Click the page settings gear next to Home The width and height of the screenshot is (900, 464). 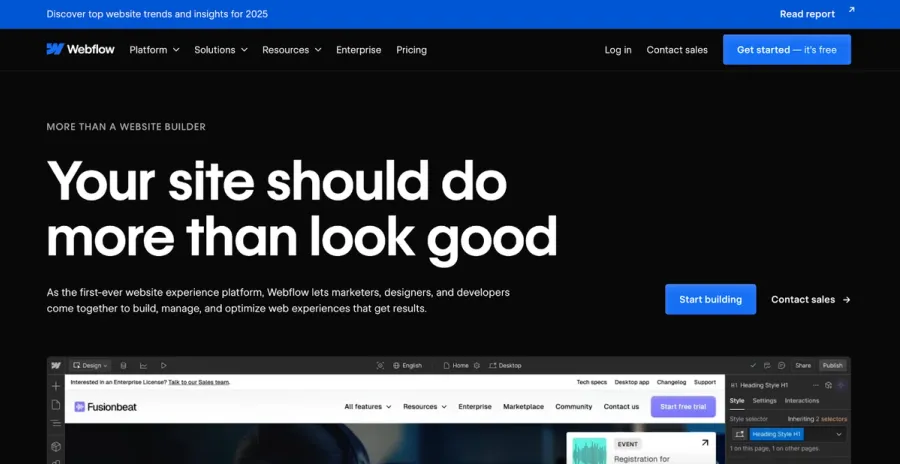476,365
